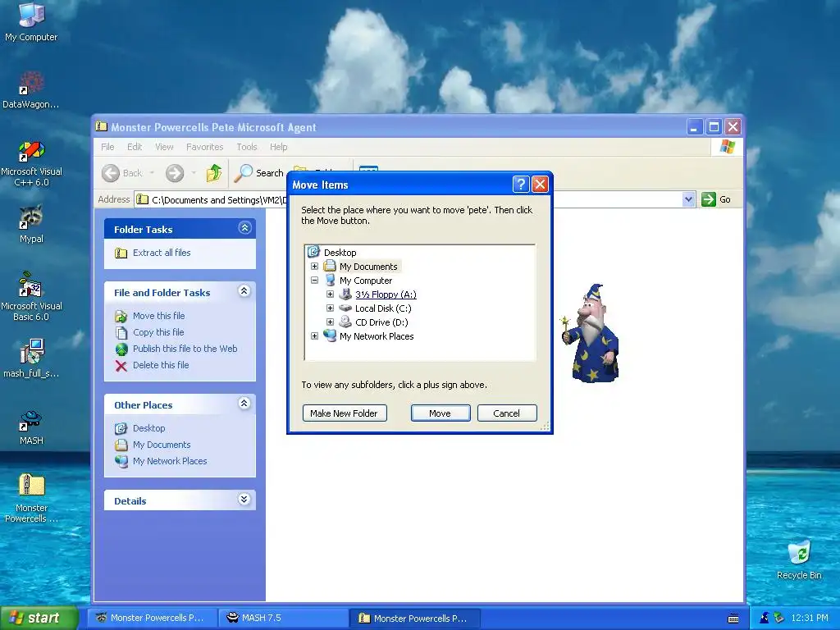Screen dimensions: 840x630
Task: Go to My Network Places in Other Places
Action: [170, 461]
